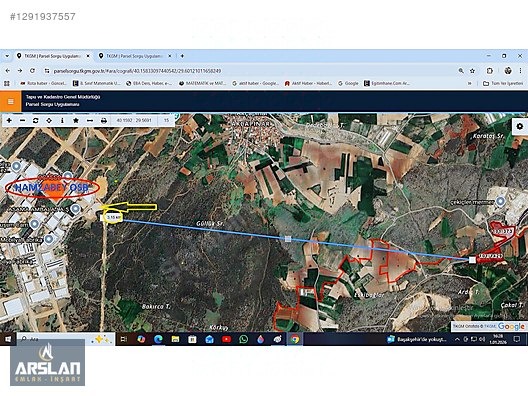
Task: Click the start measurement point near the 3.15 km label
Action: pos(103,218)
